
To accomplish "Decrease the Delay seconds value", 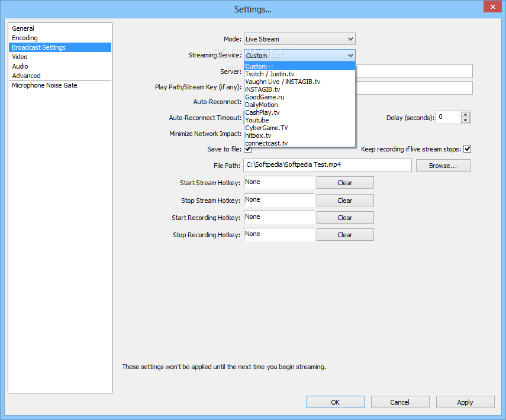I will pos(465,121).
